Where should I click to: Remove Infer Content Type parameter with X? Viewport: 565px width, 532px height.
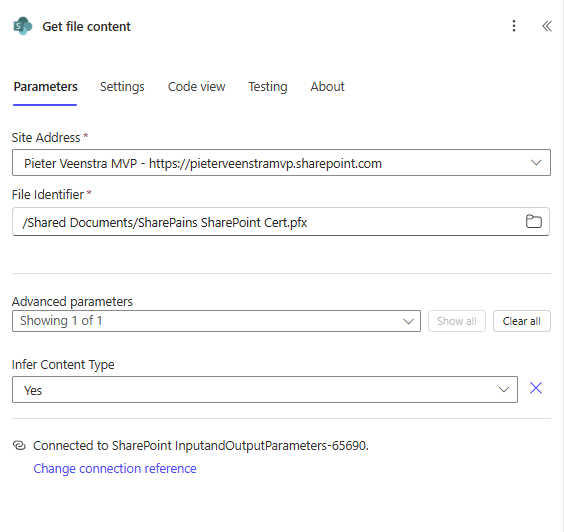[536, 388]
